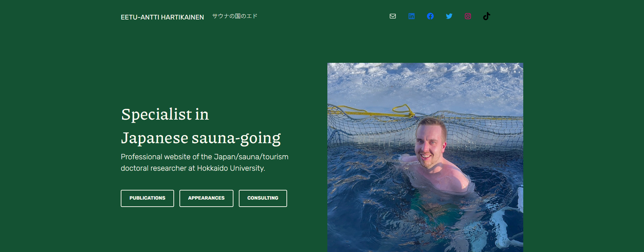Click the 'doctoral researcher at Hokkaido University' text

click(193, 168)
